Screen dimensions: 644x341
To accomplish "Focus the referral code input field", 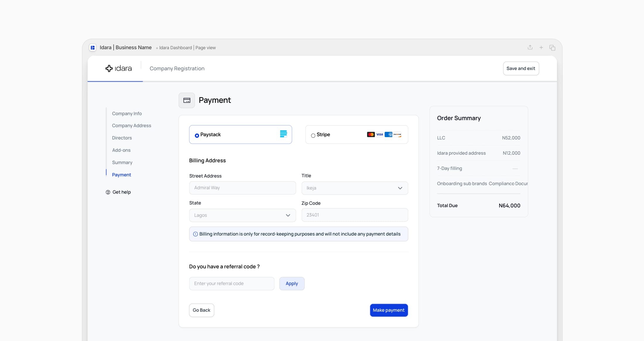I will point(232,284).
